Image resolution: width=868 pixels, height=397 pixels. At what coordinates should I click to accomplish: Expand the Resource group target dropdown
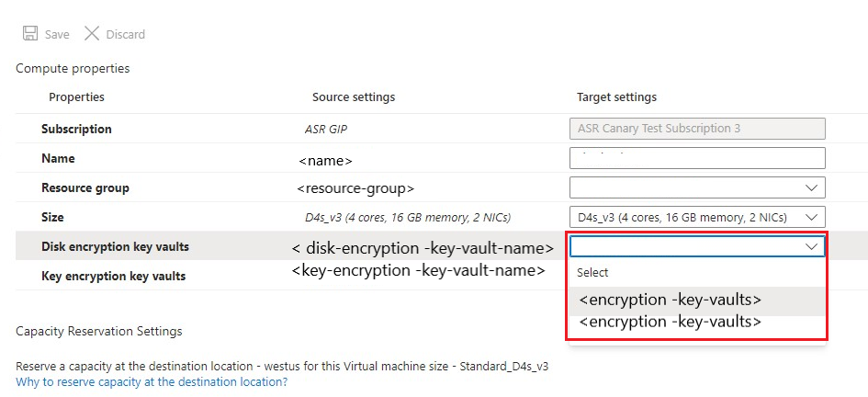coord(811,187)
